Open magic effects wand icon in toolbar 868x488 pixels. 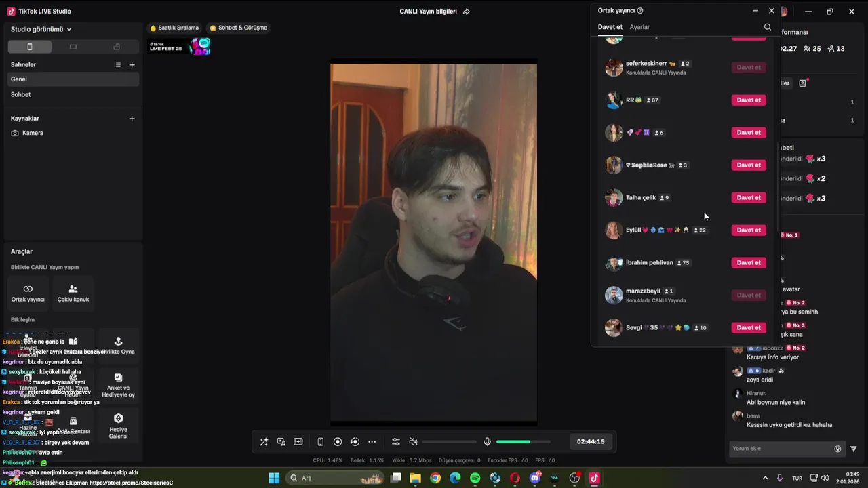point(264,442)
